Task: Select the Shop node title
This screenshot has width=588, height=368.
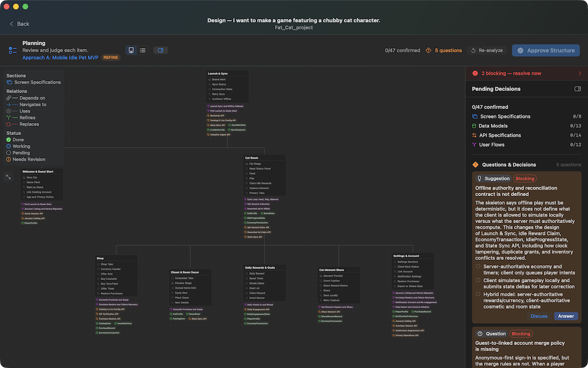Action: click(x=100, y=258)
